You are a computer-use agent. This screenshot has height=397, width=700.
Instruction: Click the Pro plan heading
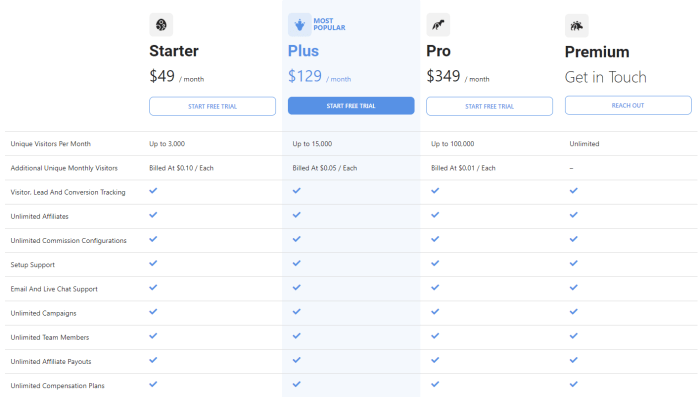438,51
